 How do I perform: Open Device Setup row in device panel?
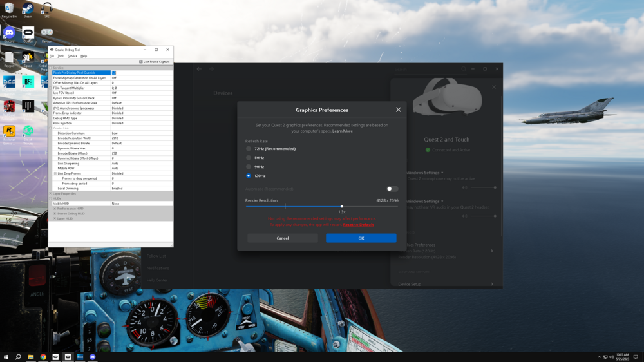[x=446, y=284]
